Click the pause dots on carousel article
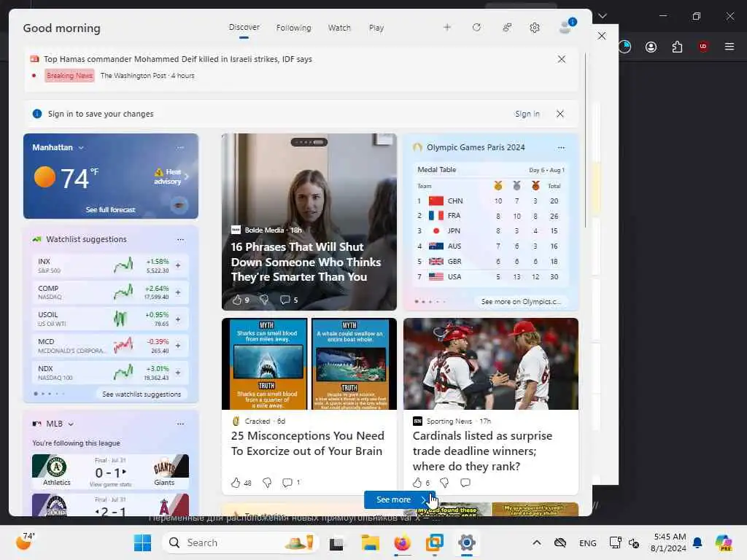The height and width of the screenshot is (560, 747). click(309, 142)
